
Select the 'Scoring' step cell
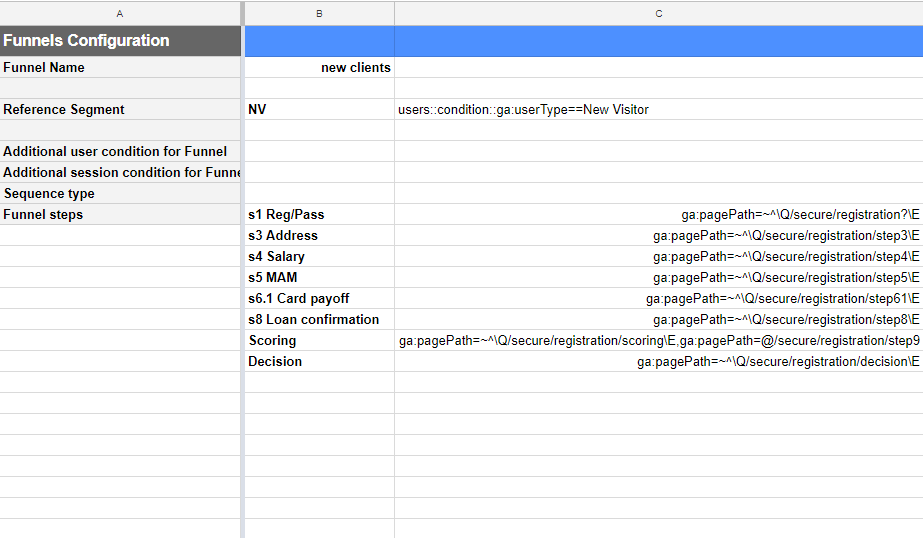tap(319, 340)
